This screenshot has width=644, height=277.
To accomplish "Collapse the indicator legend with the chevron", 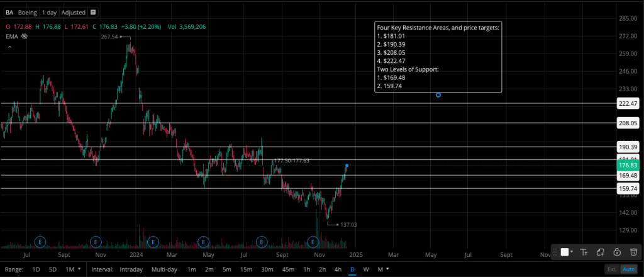I will click(10, 47).
